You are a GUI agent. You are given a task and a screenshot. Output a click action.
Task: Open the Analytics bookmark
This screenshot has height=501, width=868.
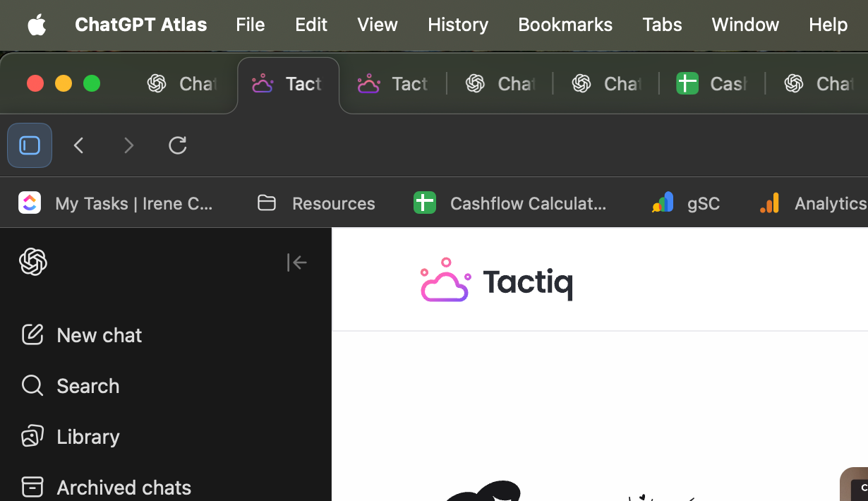pos(813,203)
